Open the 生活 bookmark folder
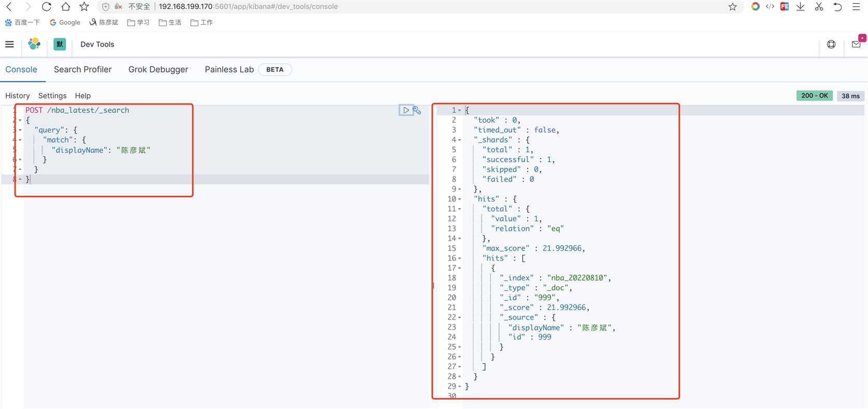 click(170, 22)
